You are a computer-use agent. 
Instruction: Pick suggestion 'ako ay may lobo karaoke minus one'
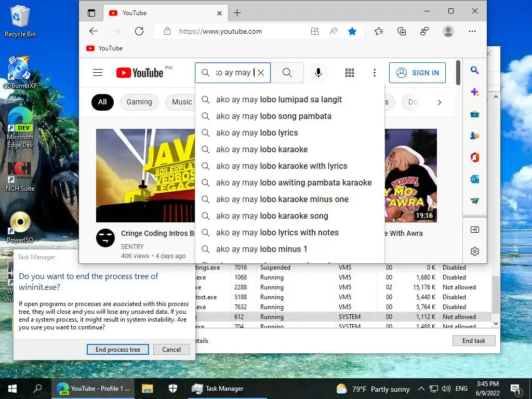289,199
